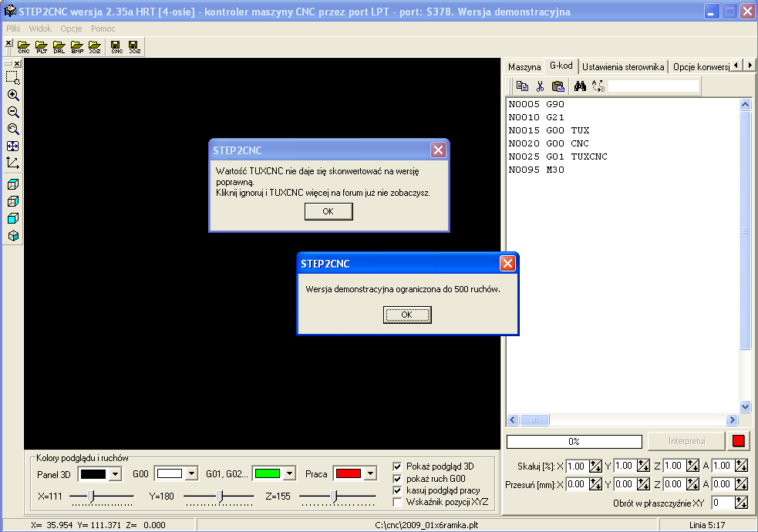Toggle the 'Pokaż podgląd 3D' checkbox
This screenshot has width=758, height=532.
coord(397,466)
